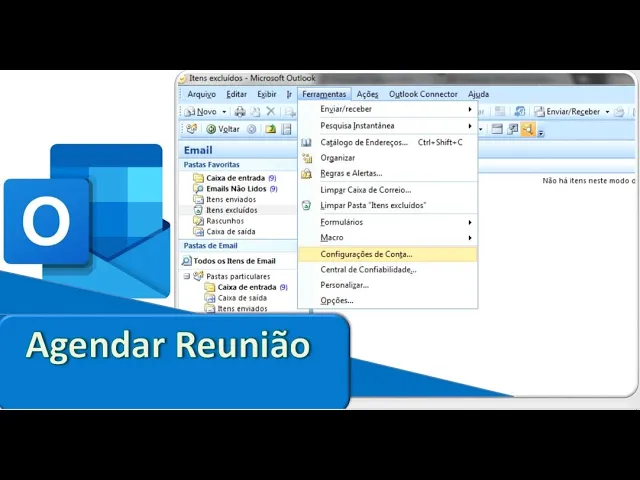Click the Novo new item button
The width and height of the screenshot is (640, 480).
pyautogui.click(x=200, y=111)
